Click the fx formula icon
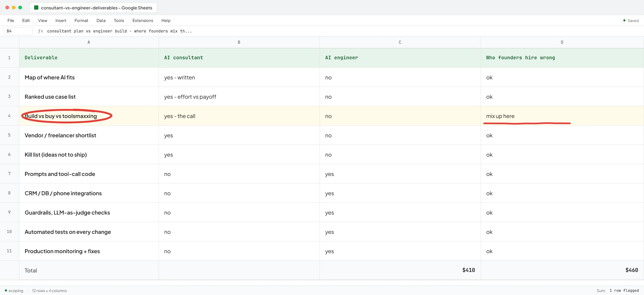Viewport: 644px width, 295px height. pyautogui.click(x=41, y=31)
